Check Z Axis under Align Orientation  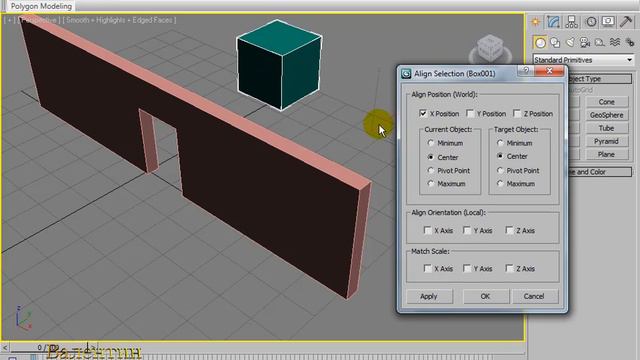point(509,231)
